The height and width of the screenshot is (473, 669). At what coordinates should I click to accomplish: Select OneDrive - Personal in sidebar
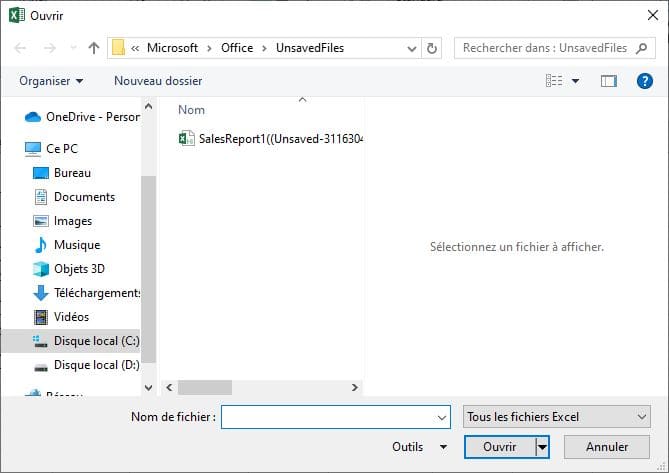82,117
